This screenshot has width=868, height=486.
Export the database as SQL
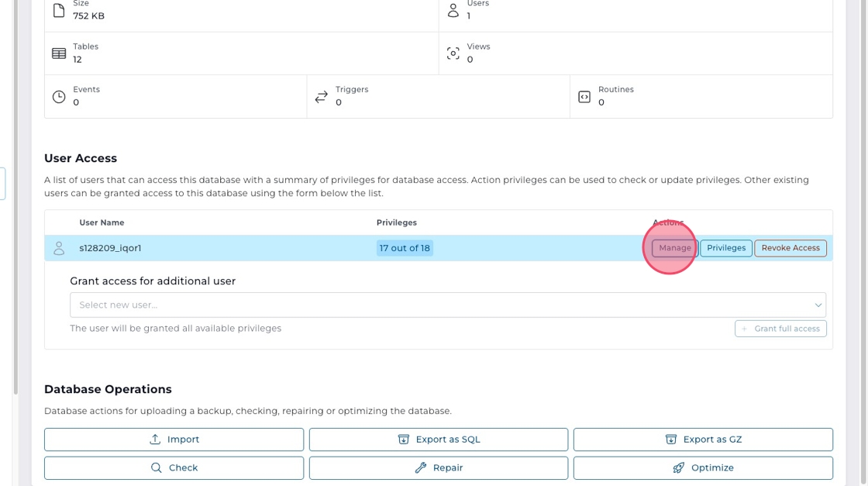[x=439, y=439]
